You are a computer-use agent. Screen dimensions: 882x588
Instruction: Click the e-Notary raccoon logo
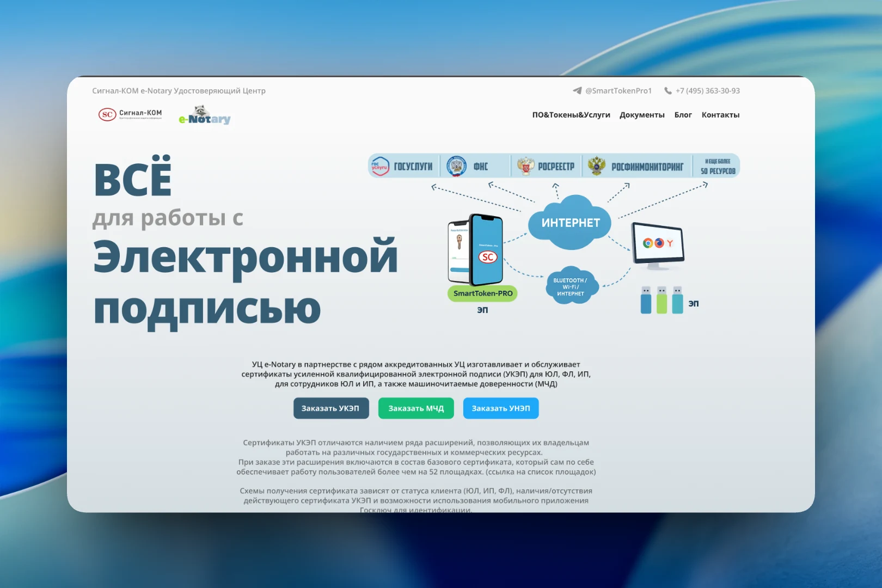(x=205, y=115)
